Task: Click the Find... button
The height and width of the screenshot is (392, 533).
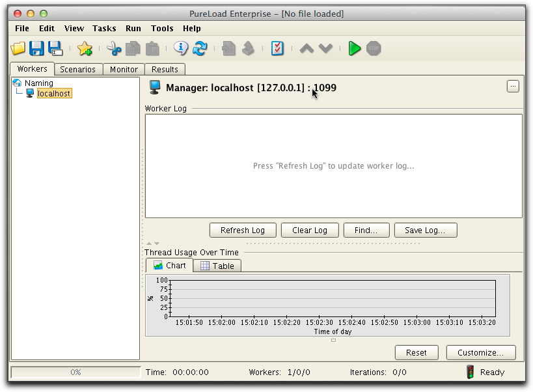Action: click(x=366, y=230)
